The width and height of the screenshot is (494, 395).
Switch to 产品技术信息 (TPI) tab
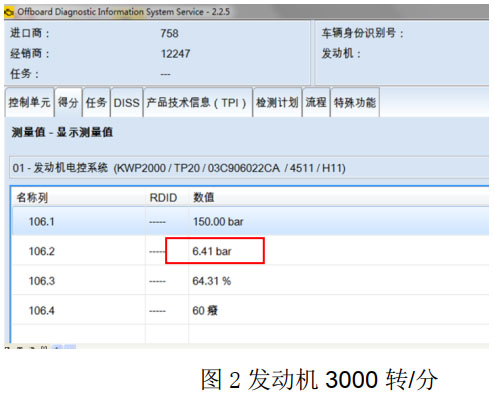pyautogui.click(x=197, y=102)
